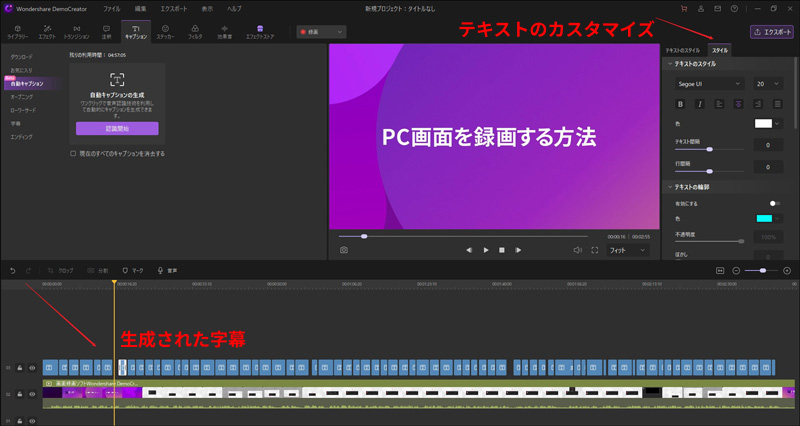Open the 録画 (Record) dropdown
The height and width of the screenshot is (426, 800).
tap(321, 32)
